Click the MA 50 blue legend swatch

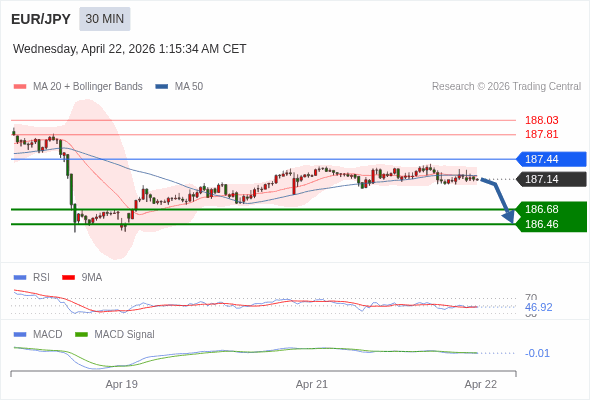point(162,87)
